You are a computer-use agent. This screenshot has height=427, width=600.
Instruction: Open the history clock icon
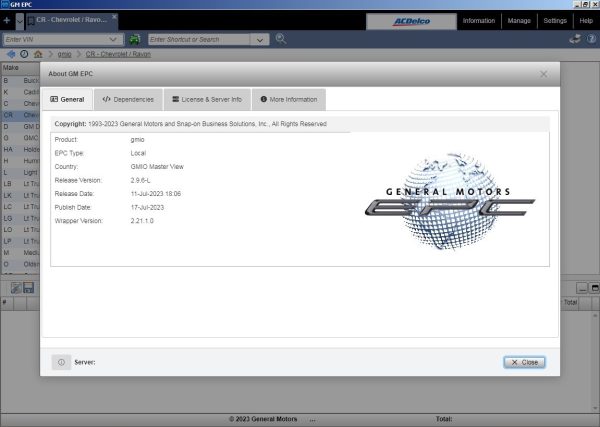[x=24, y=54]
